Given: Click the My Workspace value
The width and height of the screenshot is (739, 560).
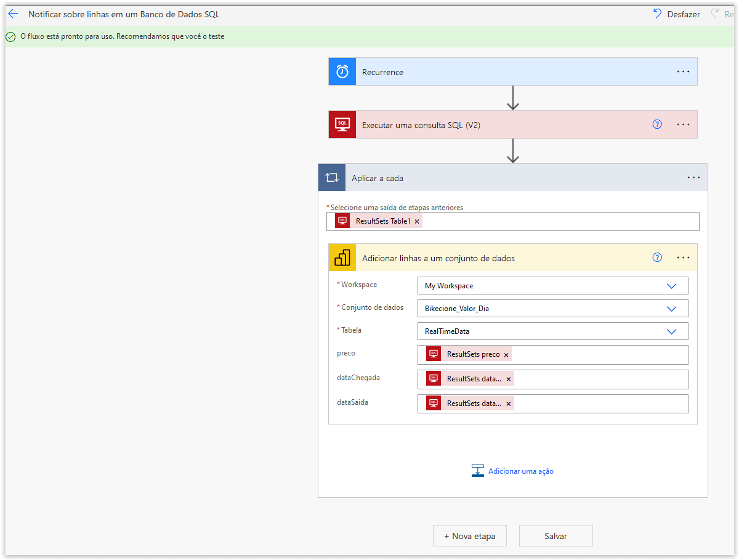Looking at the screenshot, I should click(x=449, y=286).
